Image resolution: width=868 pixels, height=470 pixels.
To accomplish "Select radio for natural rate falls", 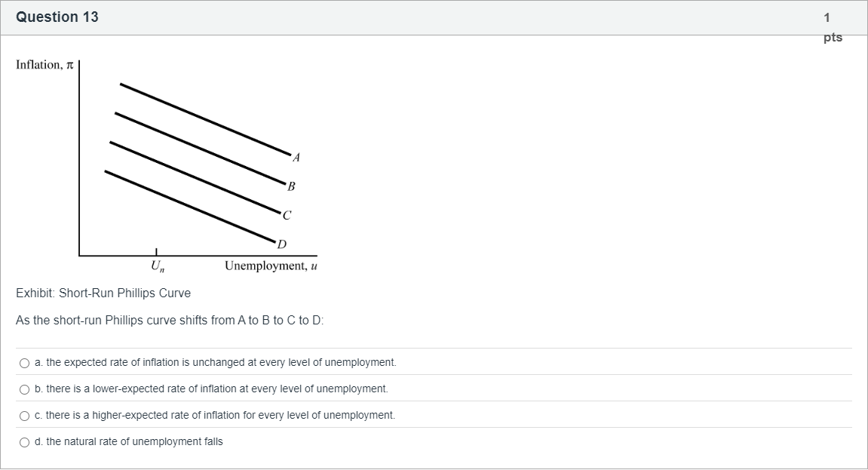I will click(25, 442).
